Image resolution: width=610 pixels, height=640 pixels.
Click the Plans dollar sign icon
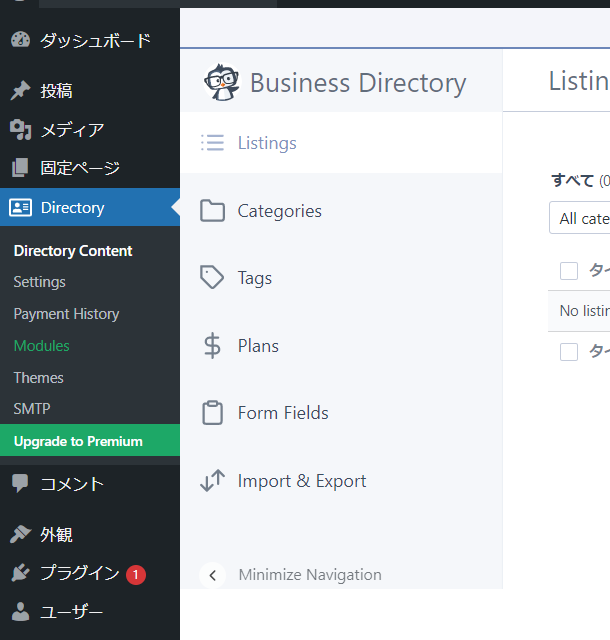pos(212,346)
